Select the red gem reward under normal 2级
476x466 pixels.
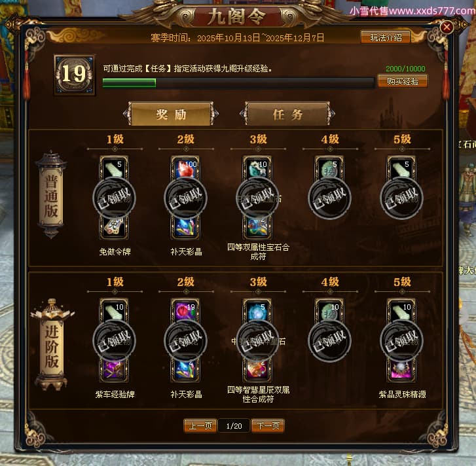185,168
